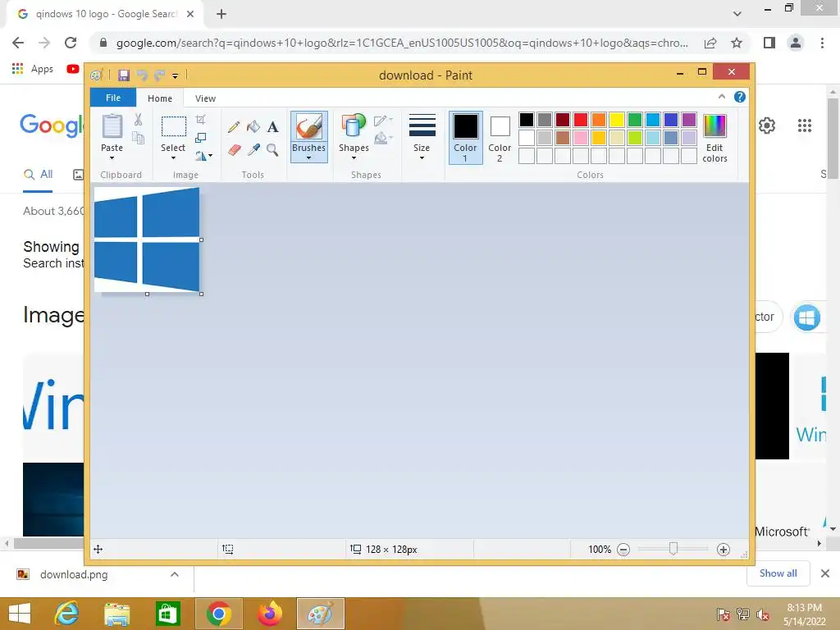Screen dimensions: 840x630
Task: Click the Redo arrow in Paint title bar
Action: click(159, 75)
